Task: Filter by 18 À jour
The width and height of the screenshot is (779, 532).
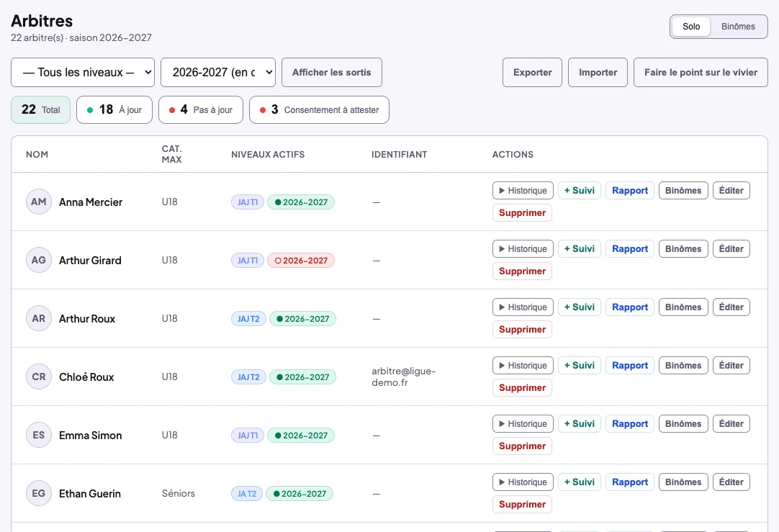Action: pos(114,109)
